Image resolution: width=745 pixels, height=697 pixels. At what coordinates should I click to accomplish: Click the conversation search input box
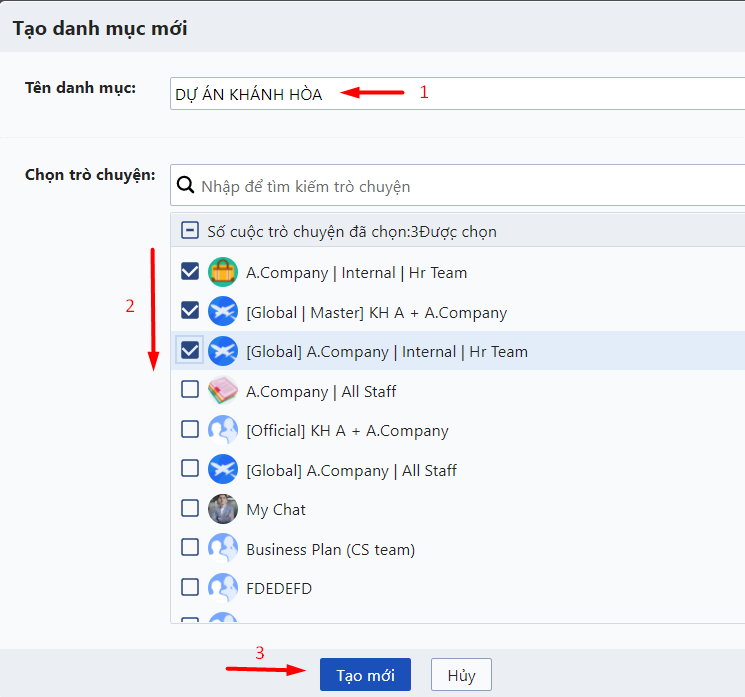pos(458,185)
